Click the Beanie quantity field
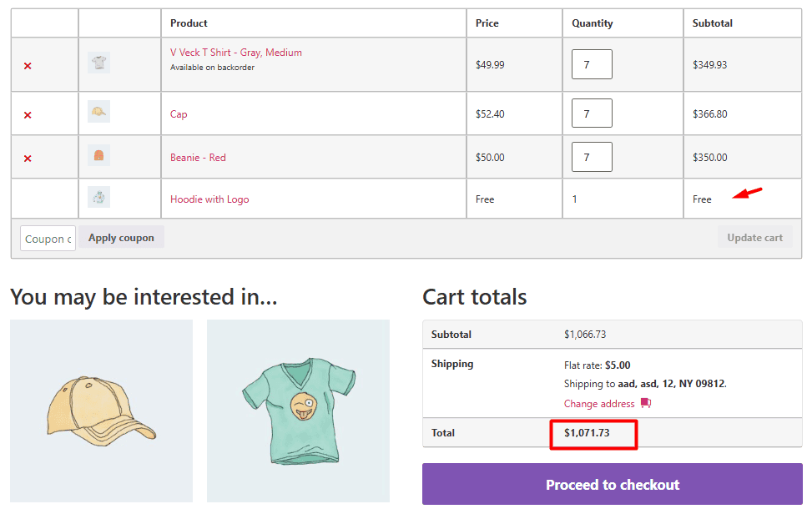Screen dimensions: 812x514 592,157
